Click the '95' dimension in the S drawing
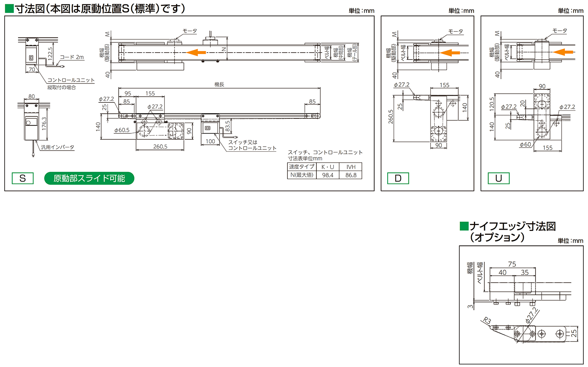The width and height of the screenshot is (588, 367). click(x=128, y=94)
